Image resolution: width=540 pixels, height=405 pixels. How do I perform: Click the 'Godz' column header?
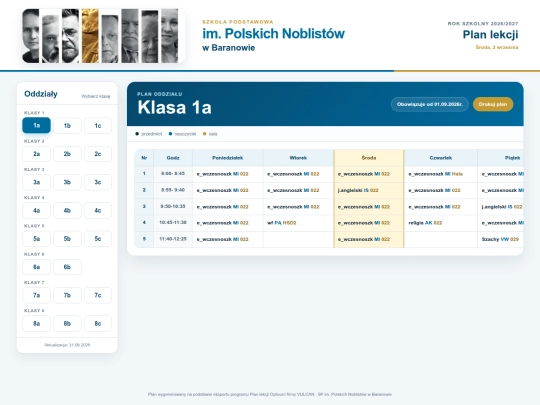coord(173,158)
